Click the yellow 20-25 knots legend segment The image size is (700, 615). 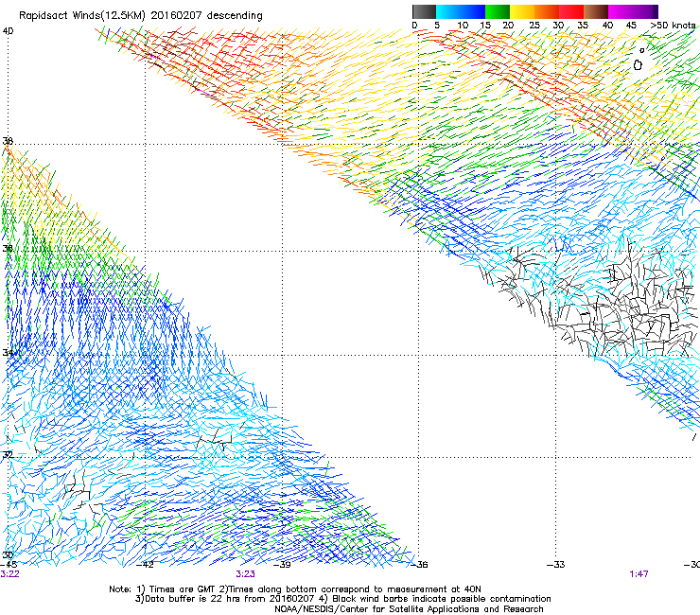[522, 11]
